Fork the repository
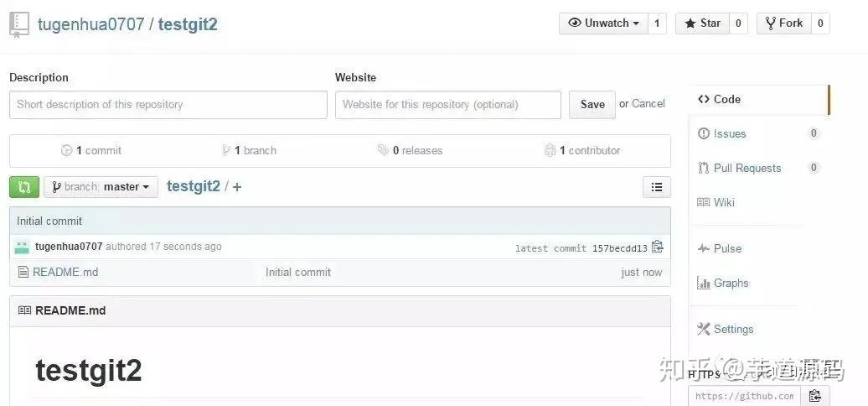The height and width of the screenshot is (406, 868). click(784, 23)
